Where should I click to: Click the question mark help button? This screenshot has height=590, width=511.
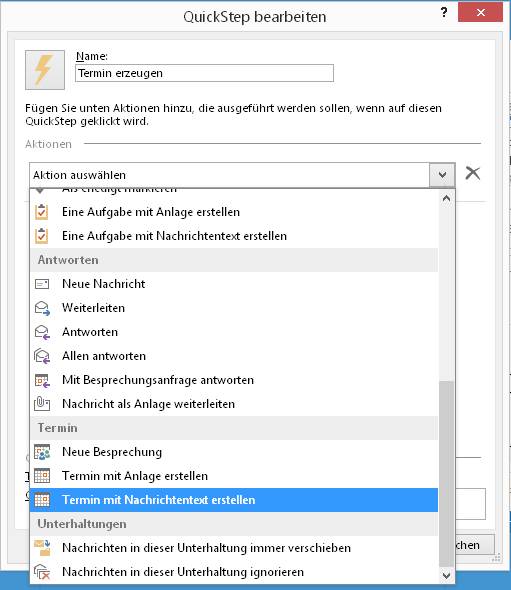tap(444, 12)
